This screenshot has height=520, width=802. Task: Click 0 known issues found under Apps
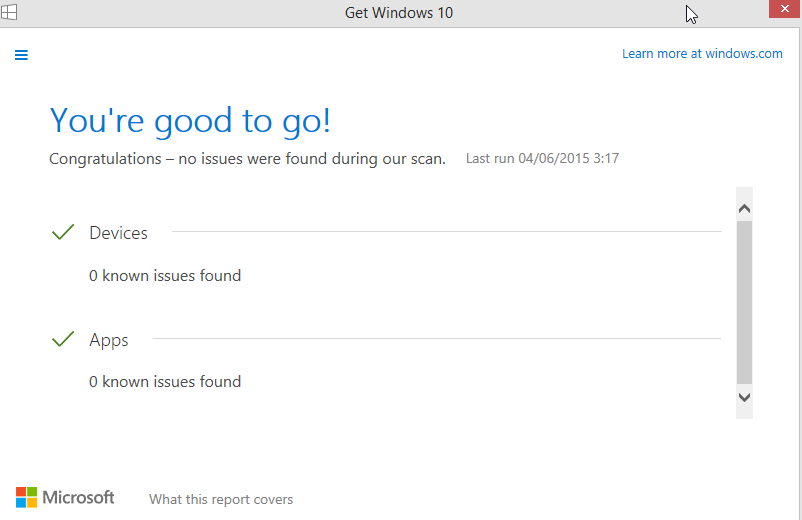pyautogui.click(x=165, y=381)
